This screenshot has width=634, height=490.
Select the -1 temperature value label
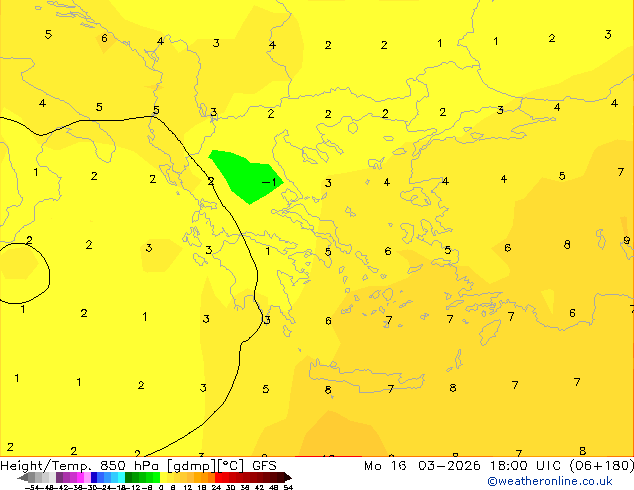269,182
